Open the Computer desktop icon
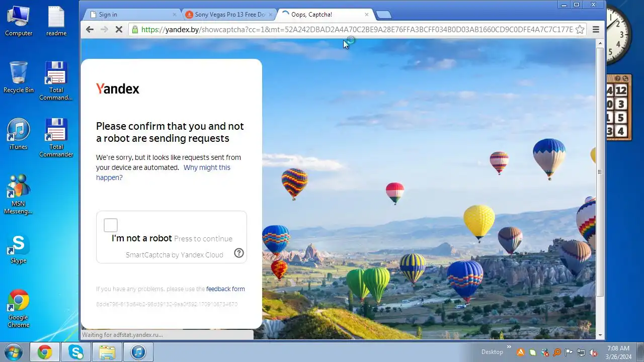Viewport: 644px width, 362px height. tap(19, 21)
